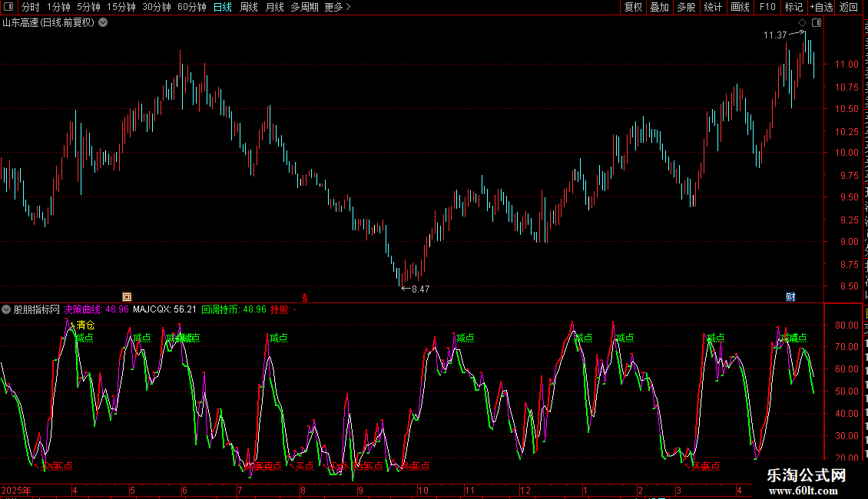The width and height of the screenshot is (868, 499).
Task: Select the MAJCQX: 56.21 readout
Action: (x=164, y=309)
